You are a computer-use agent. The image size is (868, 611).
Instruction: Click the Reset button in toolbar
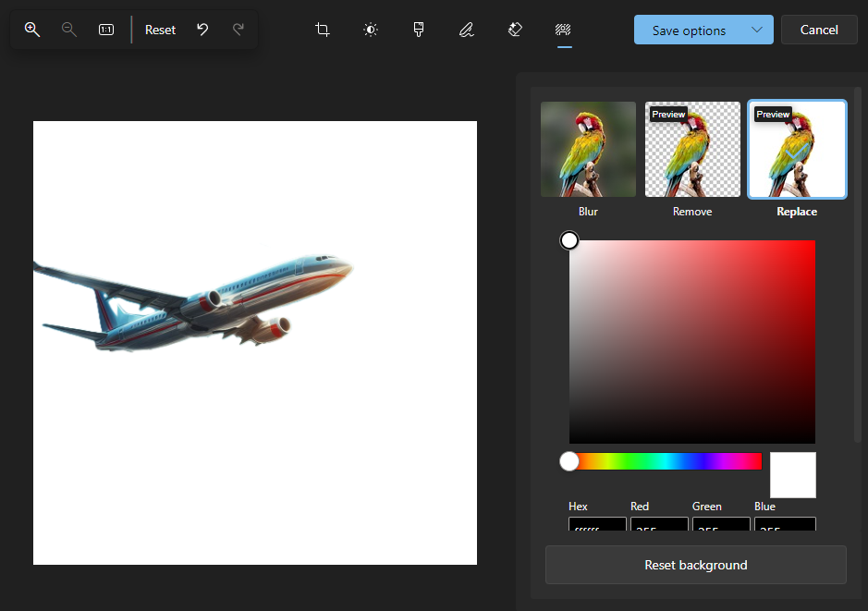160,30
